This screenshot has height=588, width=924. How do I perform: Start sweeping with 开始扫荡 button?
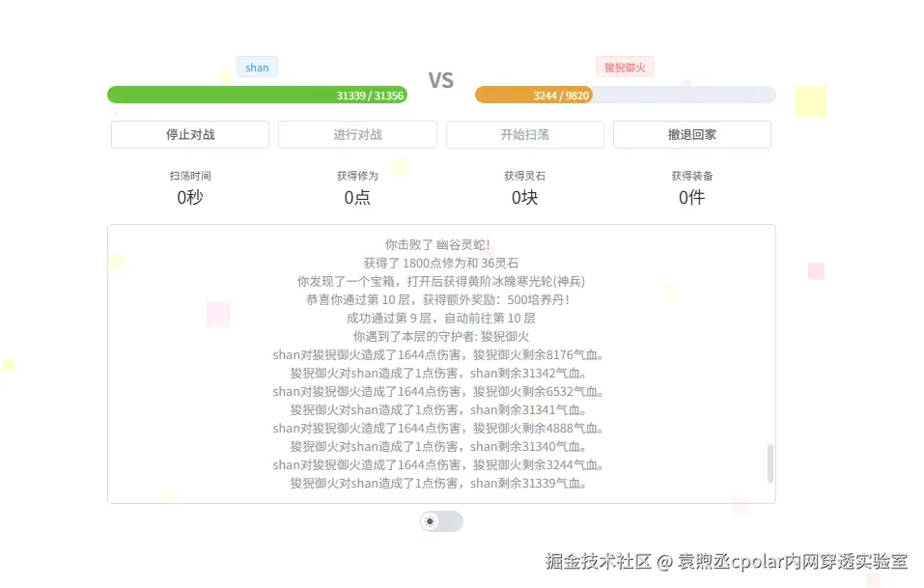524,135
